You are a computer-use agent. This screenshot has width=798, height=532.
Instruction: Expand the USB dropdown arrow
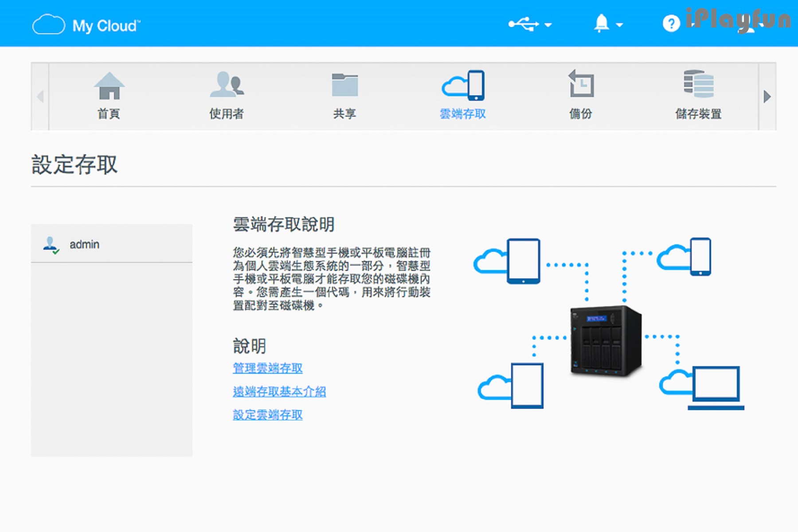pyautogui.click(x=548, y=25)
